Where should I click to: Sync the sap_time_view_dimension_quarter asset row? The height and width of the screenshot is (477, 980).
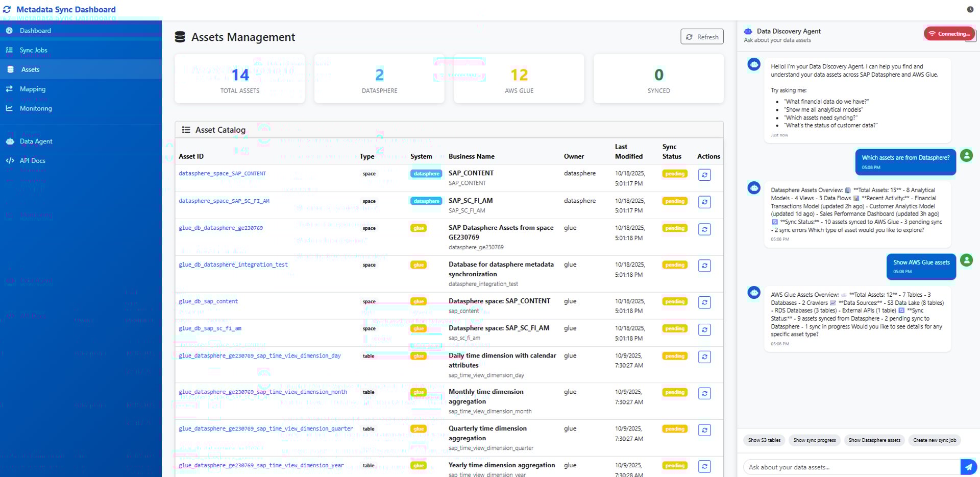704,430
